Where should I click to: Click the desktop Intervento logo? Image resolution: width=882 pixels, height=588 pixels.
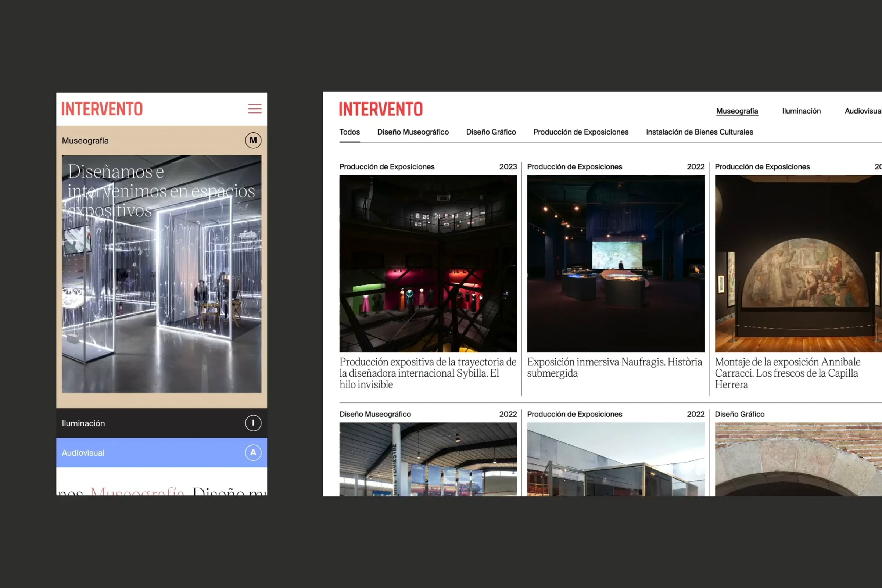381,109
